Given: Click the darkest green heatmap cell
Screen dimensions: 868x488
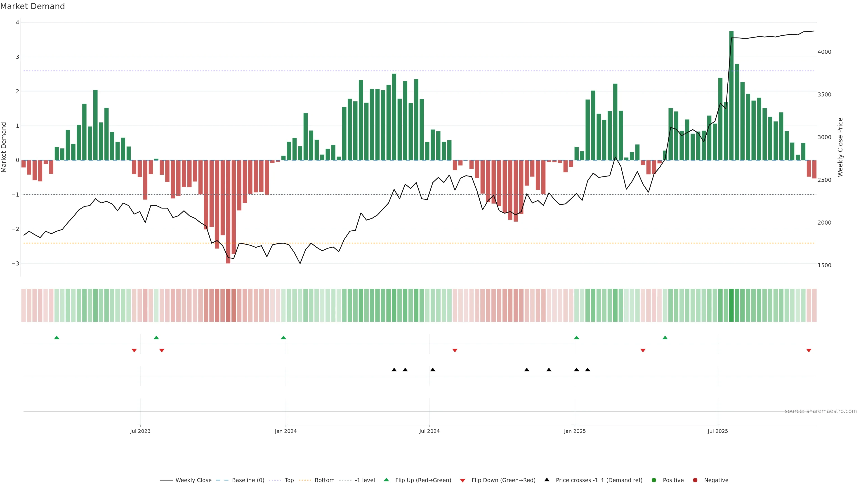Looking at the screenshot, I should tap(731, 305).
